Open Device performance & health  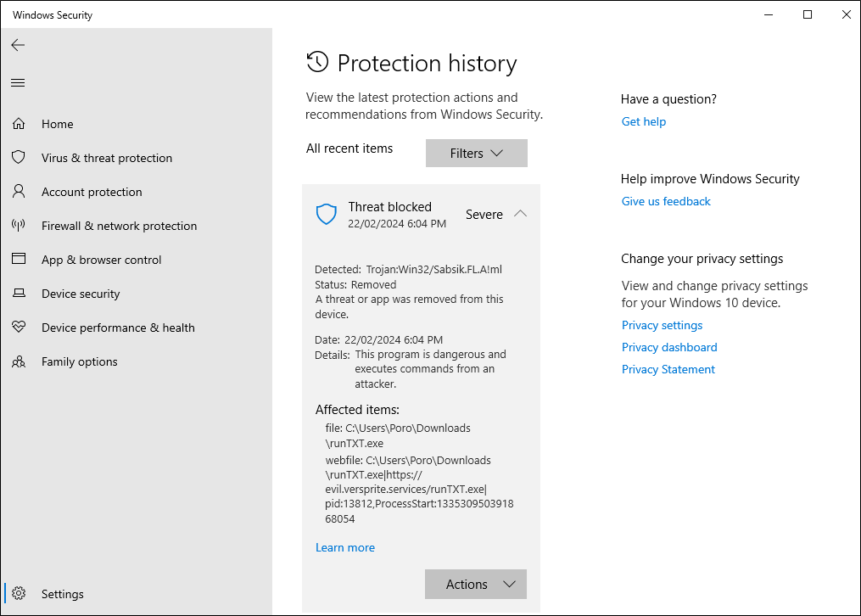(118, 328)
